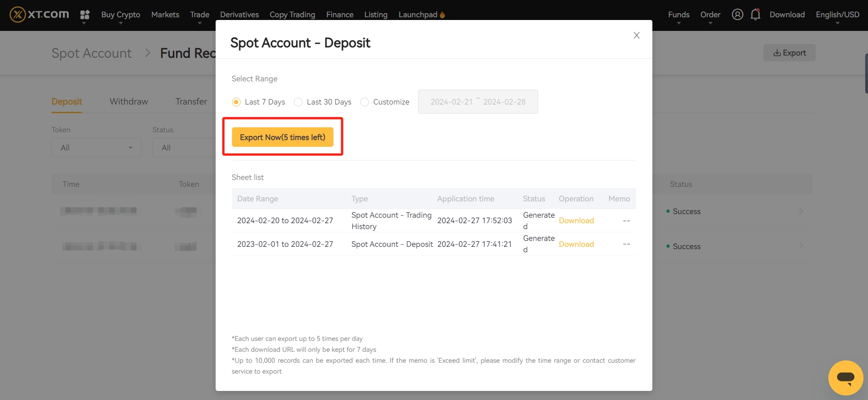Switch to the Deposit tab

(x=67, y=101)
